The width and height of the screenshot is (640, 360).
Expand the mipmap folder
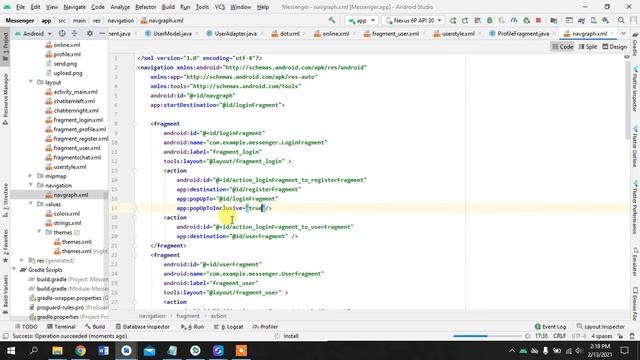pyautogui.click(x=31, y=176)
